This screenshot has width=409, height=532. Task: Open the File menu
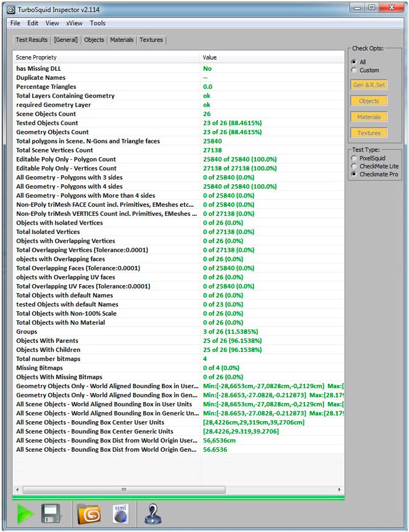point(15,23)
